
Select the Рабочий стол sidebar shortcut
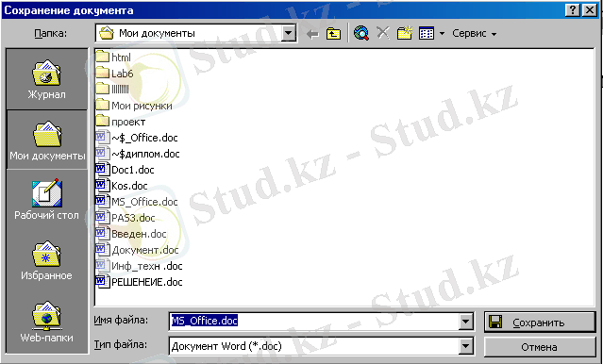click(46, 200)
